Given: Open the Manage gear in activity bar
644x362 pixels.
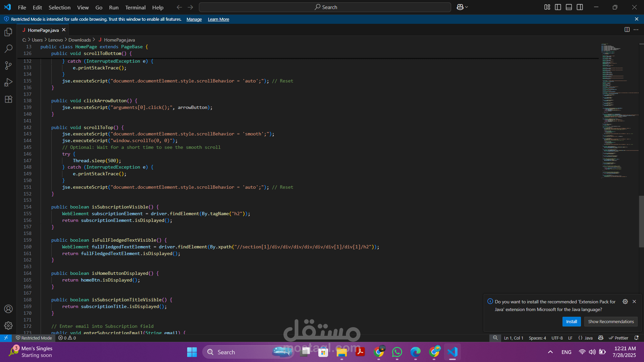Looking at the screenshot, I should (8, 325).
